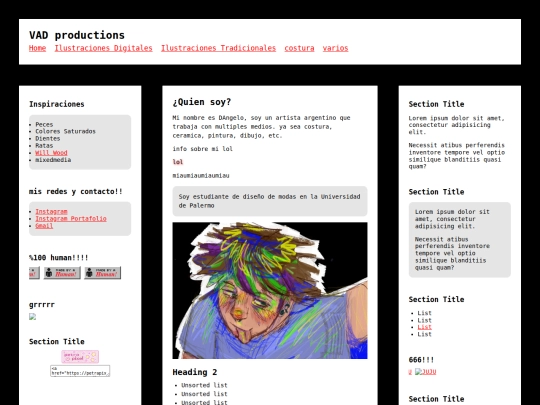Go to Ilustraciones Digitales page
Screen dimensions: 540x405
click(103, 48)
